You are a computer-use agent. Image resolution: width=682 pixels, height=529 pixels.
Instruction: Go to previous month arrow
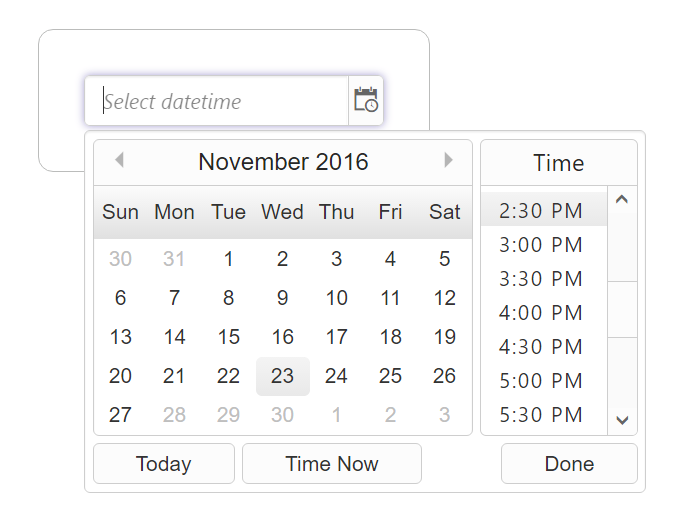coord(119,160)
